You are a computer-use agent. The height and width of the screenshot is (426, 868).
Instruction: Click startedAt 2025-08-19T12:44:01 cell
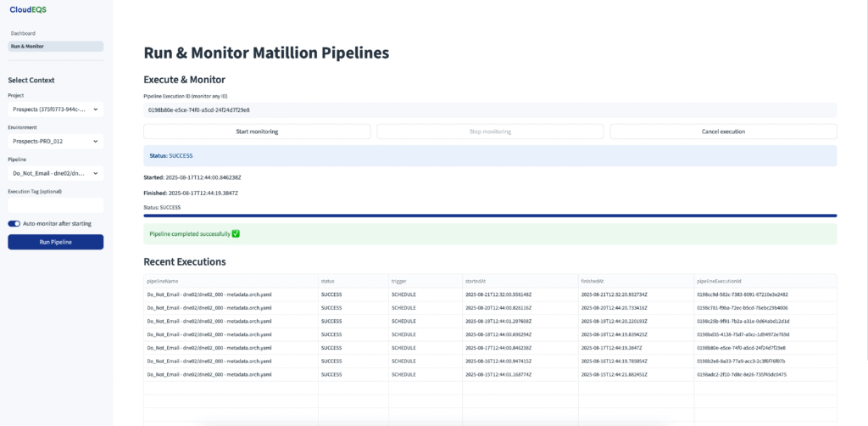[x=520, y=322]
